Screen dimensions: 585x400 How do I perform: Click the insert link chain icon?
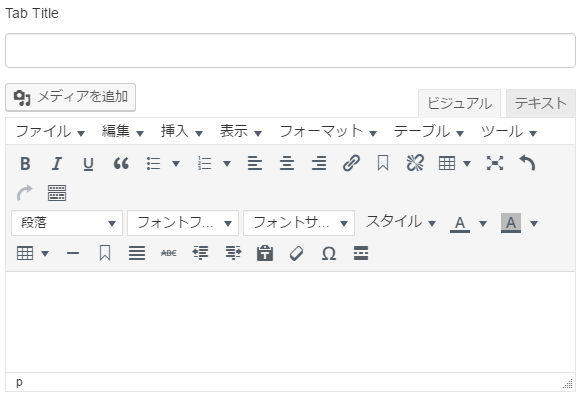[x=351, y=163]
